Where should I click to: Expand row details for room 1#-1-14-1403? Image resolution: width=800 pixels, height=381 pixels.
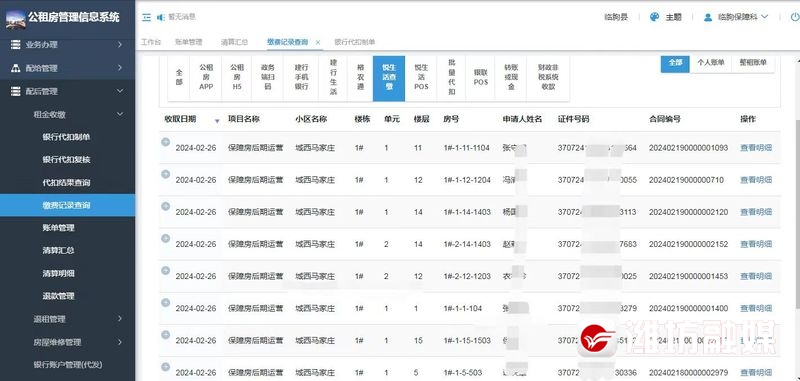click(x=165, y=206)
